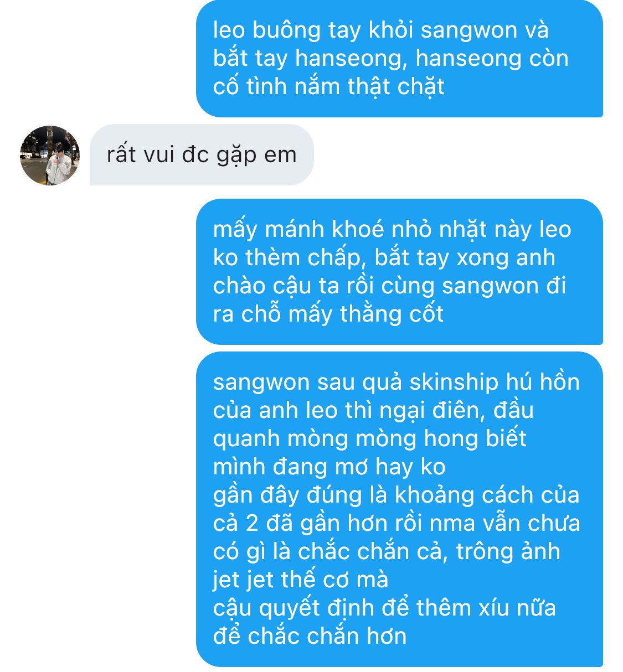Click the words "có gì là chắc chắn cả"

click(x=329, y=551)
